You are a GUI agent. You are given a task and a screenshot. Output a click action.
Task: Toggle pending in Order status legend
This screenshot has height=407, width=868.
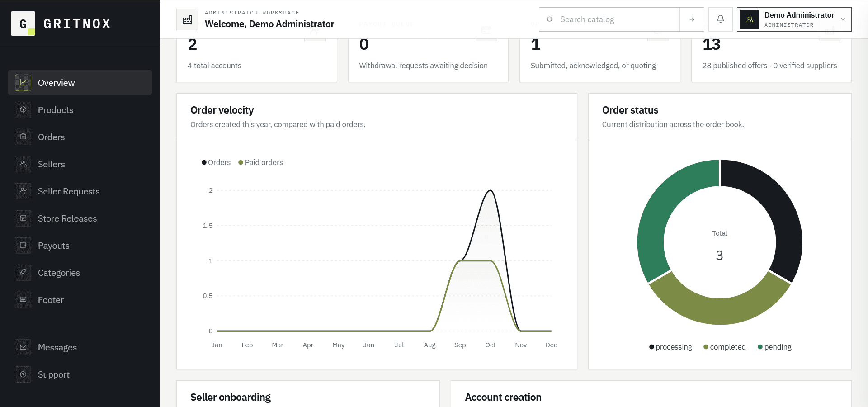[x=774, y=347]
